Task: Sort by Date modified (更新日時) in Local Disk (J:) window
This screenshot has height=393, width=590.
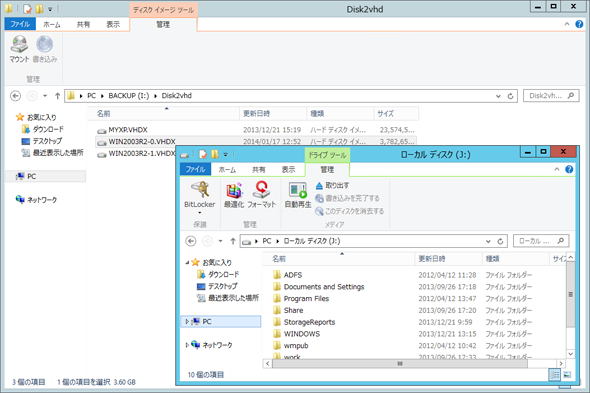Action: (449, 259)
